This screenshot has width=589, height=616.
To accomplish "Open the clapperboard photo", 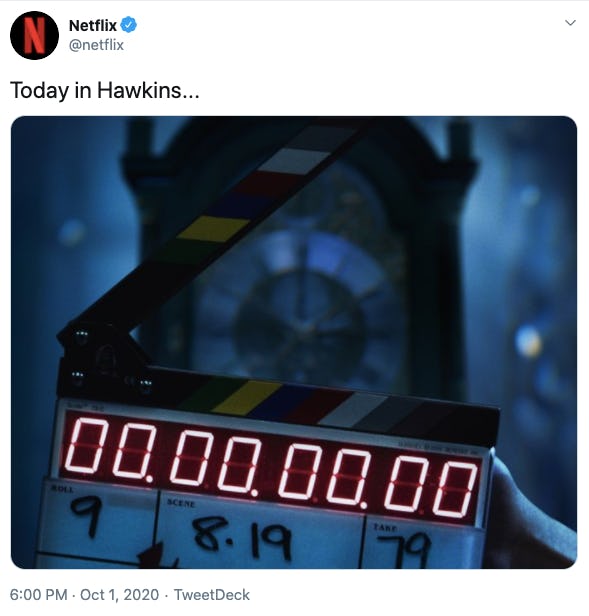I will point(294,342).
